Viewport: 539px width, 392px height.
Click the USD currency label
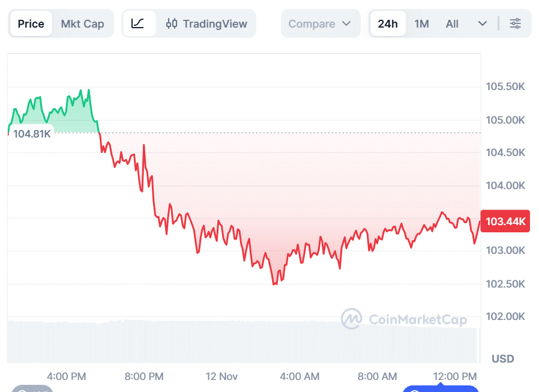502,358
